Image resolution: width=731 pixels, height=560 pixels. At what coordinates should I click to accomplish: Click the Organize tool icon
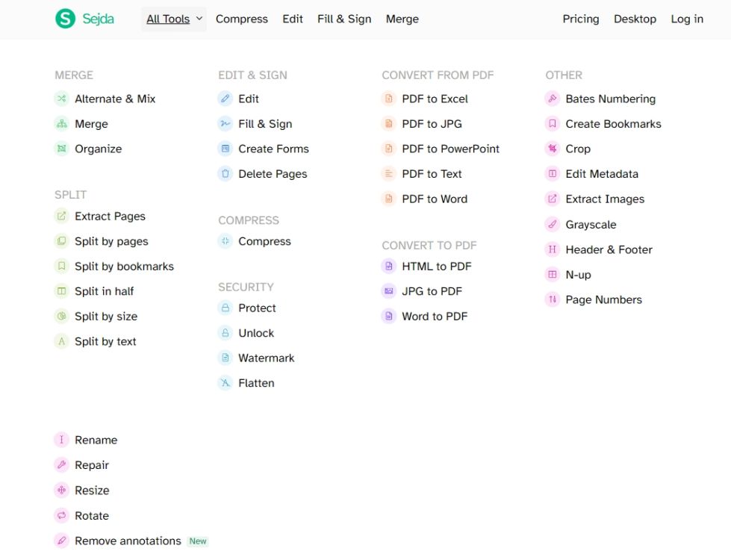pyautogui.click(x=61, y=149)
